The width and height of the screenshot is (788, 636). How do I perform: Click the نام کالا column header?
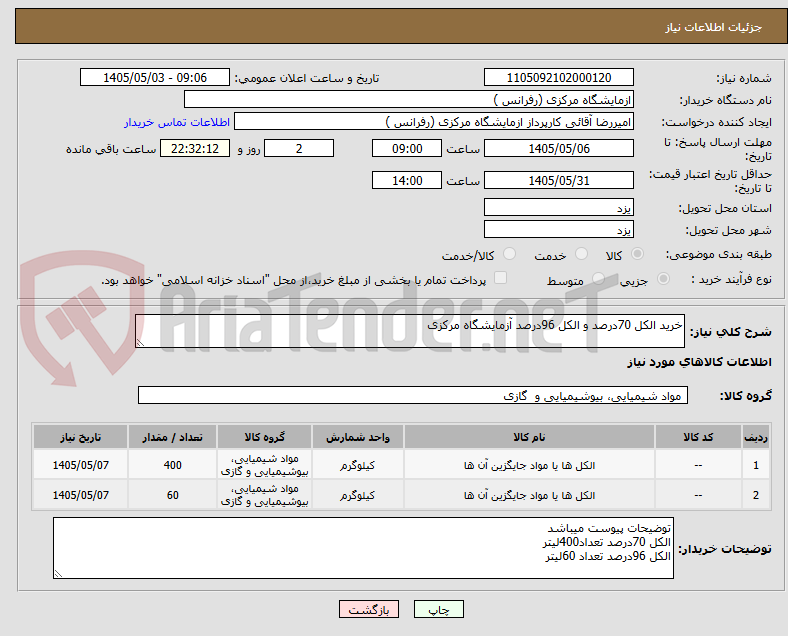pyautogui.click(x=529, y=437)
